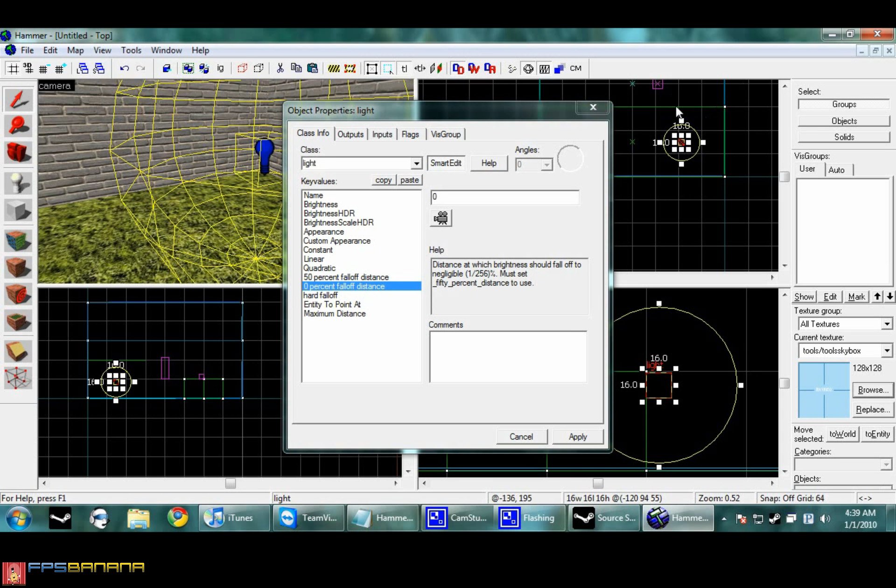The image size is (896, 588).
Task: Choose the Apply Overlays tool
Action: 18,321
